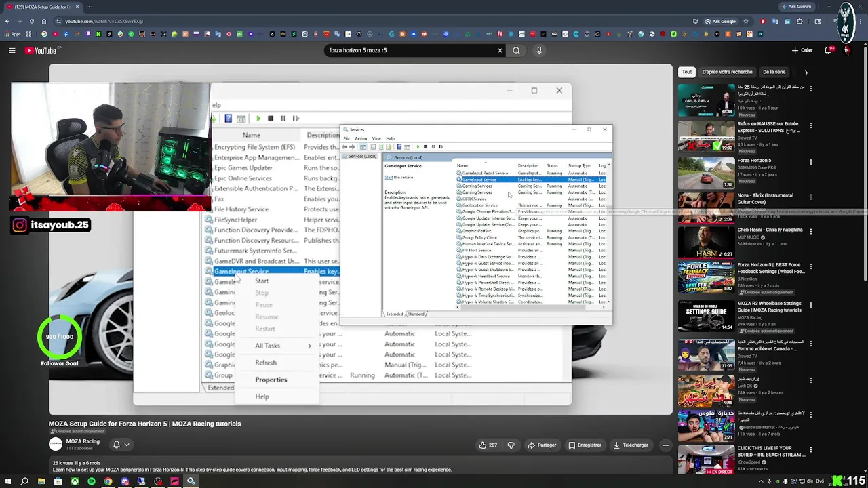This screenshot has height=488, width=868.
Task: Choose Refresh in the context menu
Action: tap(266, 363)
